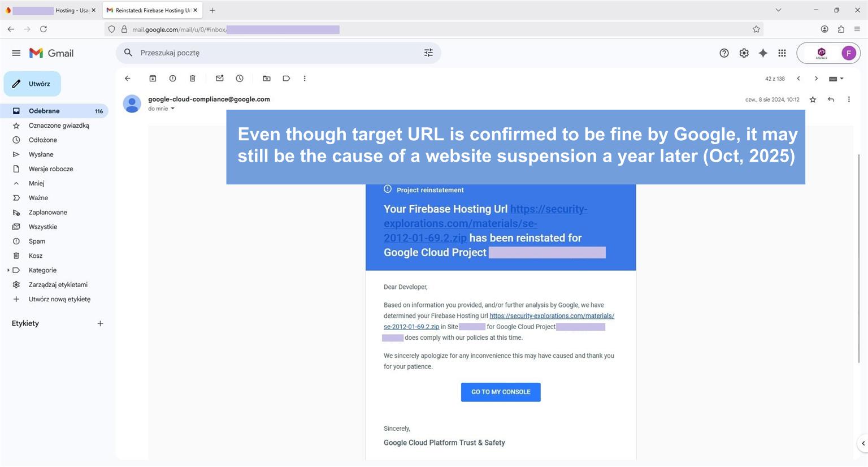Snooze this email with the clock icon
This screenshot has width=868, height=467.
pos(240,79)
